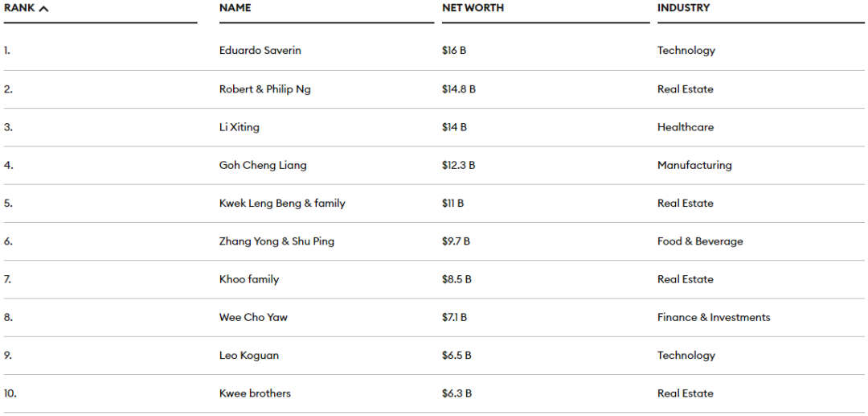Click Kwek Leng Beng & family
Viewport: 868px width, 416px height.
pyautogui.click(x=282, y=204)
